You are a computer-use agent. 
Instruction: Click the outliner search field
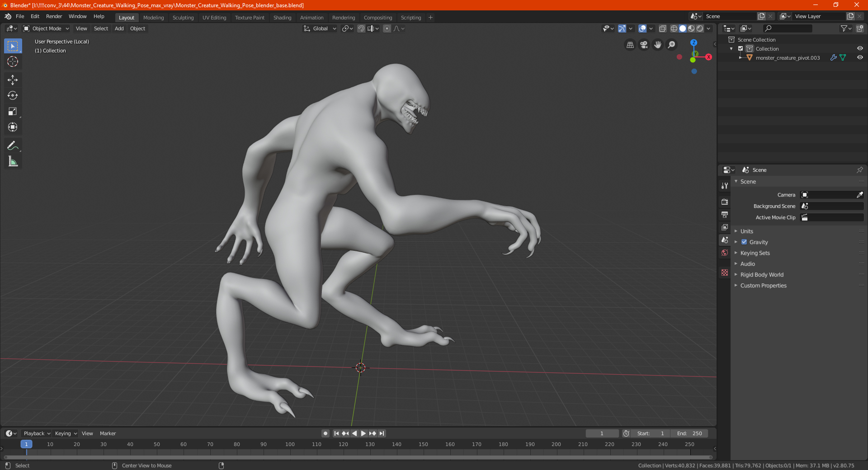pyautogui.click(x=787, y=28)
